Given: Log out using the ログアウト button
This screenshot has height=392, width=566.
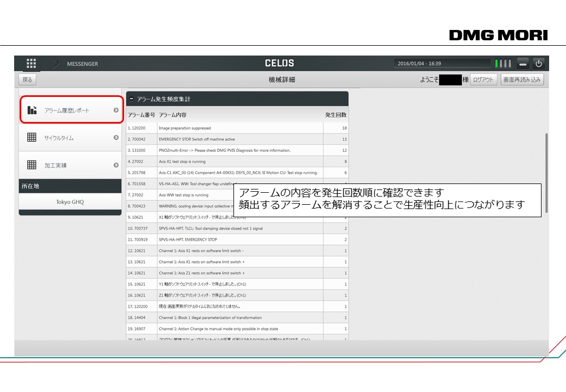Looking at the screenshot, I should (x=483, y=80).
